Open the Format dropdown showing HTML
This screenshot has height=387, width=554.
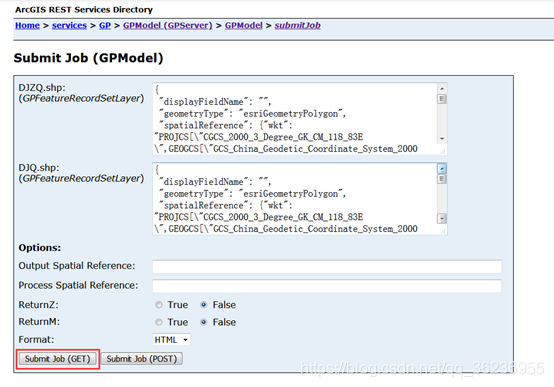coord(171,340)
